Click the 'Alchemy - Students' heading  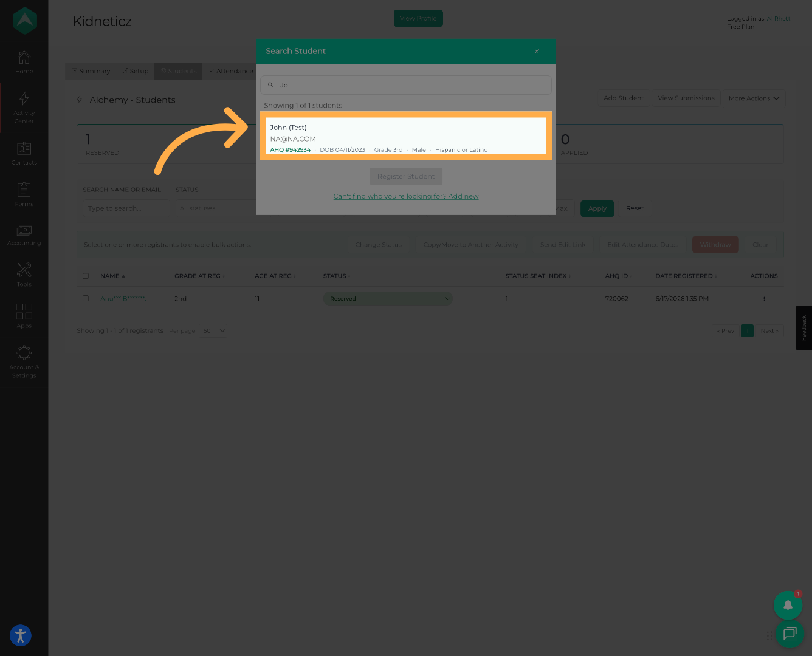(x=132, y=100)
